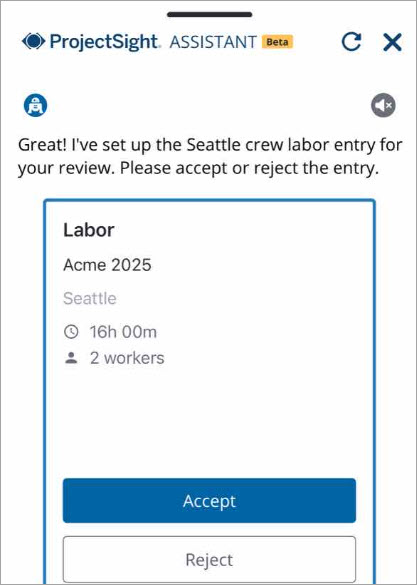The image size is (417, 585).
Task: Click the ASSISTANT title text
Action: pyautogui.click(x=213, y=42)
